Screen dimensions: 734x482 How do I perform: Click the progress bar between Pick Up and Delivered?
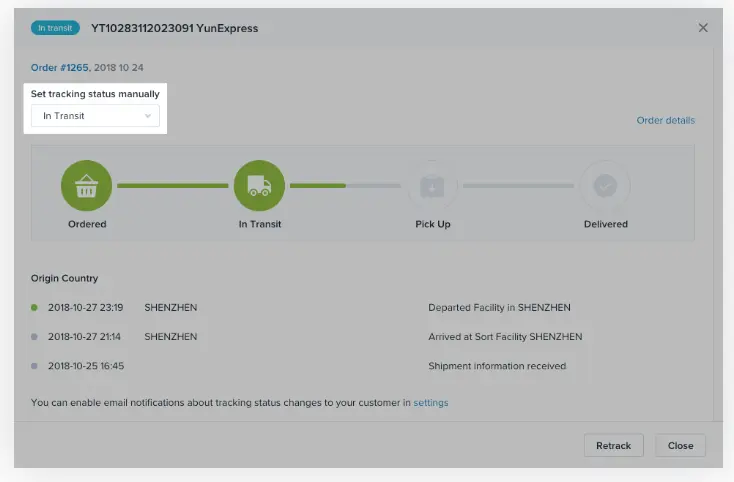coord(519,185)
